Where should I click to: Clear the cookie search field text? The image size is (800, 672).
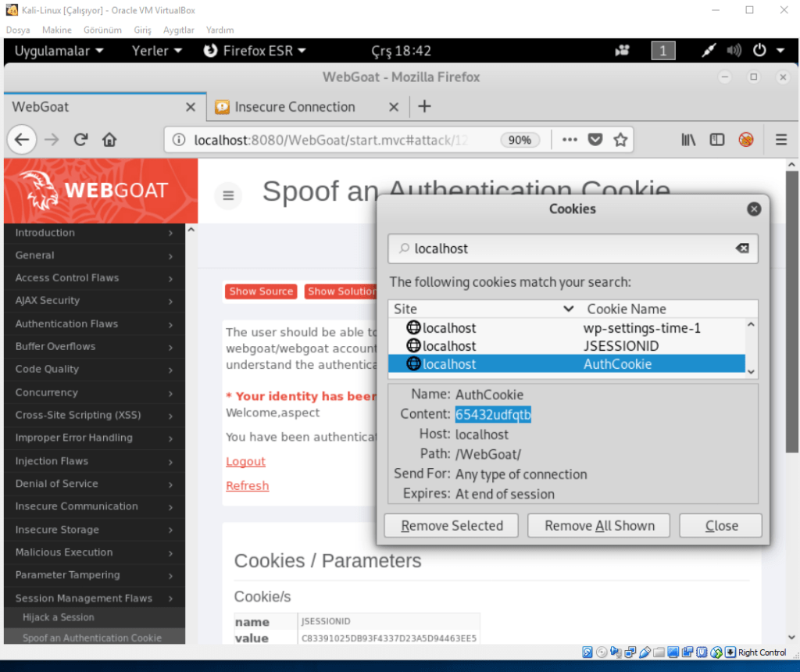741,248
